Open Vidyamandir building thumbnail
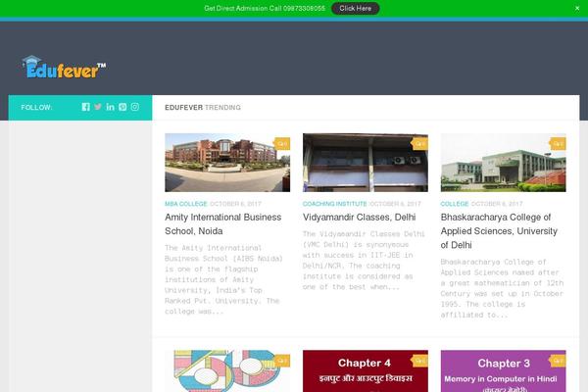 (x=366, y=163)
